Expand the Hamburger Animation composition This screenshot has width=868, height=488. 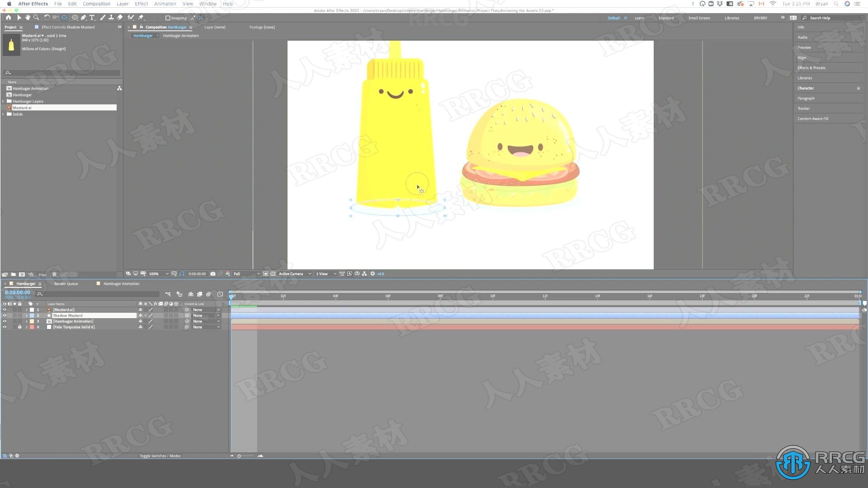[27, 321]
